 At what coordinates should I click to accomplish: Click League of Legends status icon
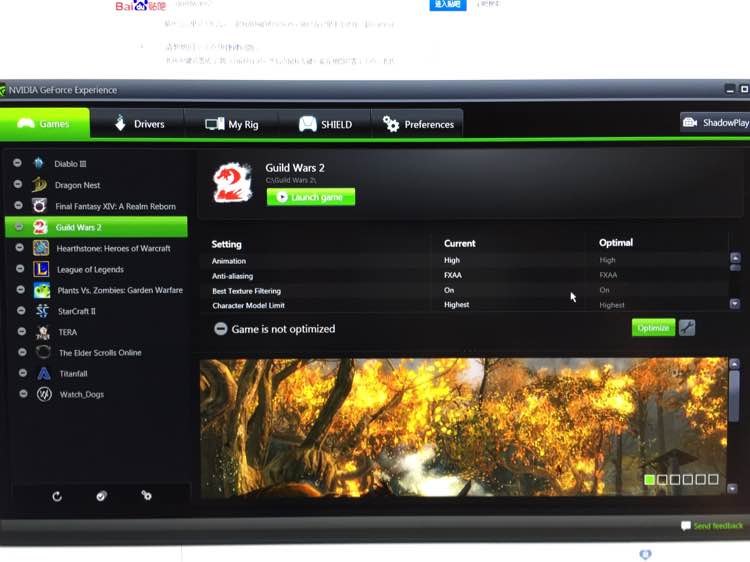20,268
